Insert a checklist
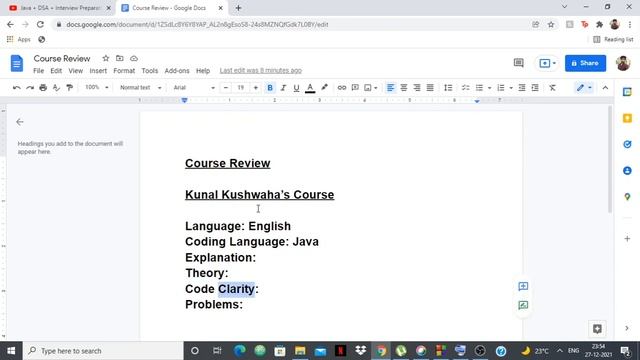 pyautogui.click(x=465, y=88)
